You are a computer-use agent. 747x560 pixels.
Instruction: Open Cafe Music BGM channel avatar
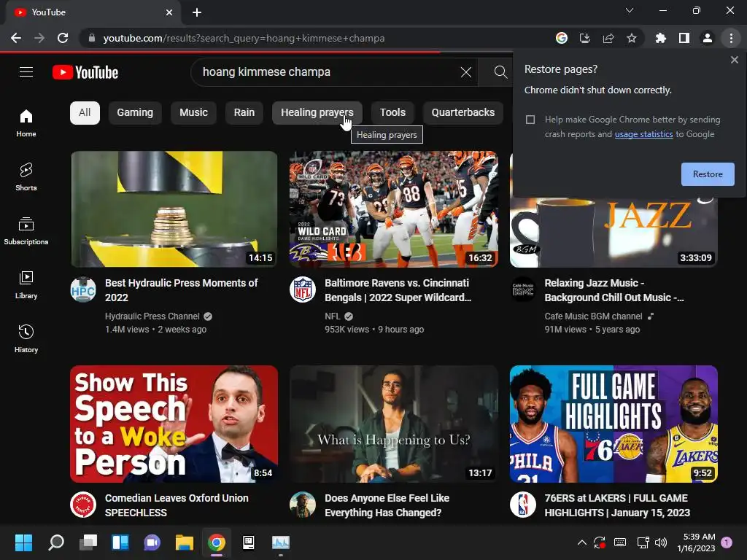pyautogui.click(x=523, y=289)
